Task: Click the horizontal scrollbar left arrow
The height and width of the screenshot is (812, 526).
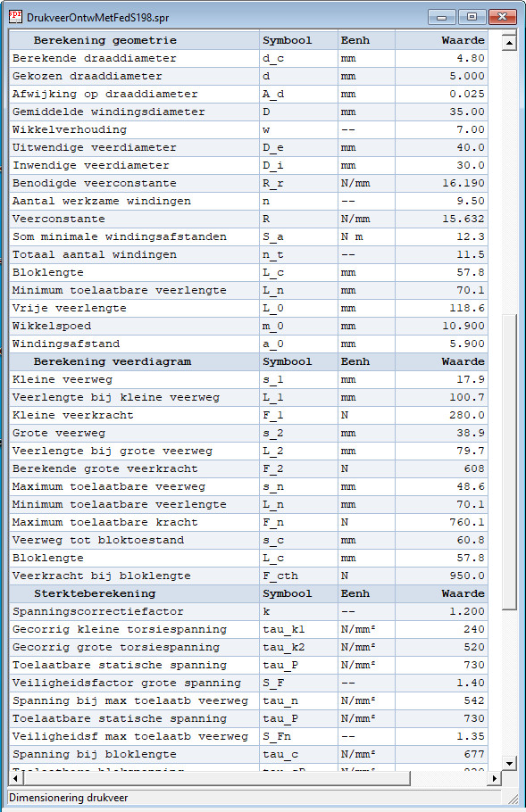Action: tap(15, 778)
